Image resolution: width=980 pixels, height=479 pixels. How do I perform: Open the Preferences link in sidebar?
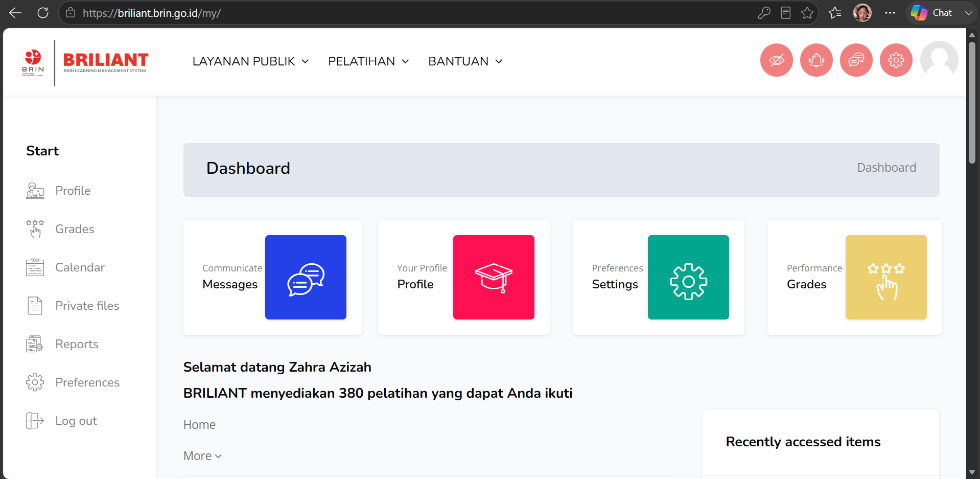pos(87,382)
